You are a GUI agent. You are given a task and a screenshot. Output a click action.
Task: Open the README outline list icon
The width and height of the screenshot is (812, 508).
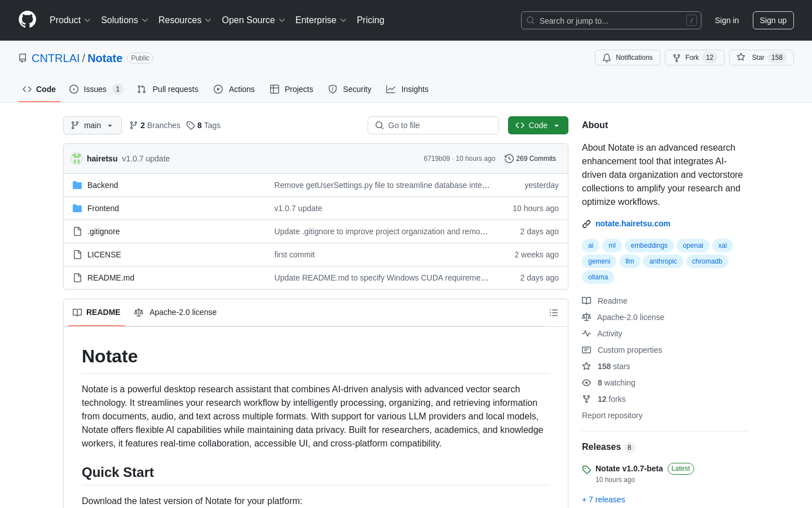pyautogui.click(x=554, y=313)
